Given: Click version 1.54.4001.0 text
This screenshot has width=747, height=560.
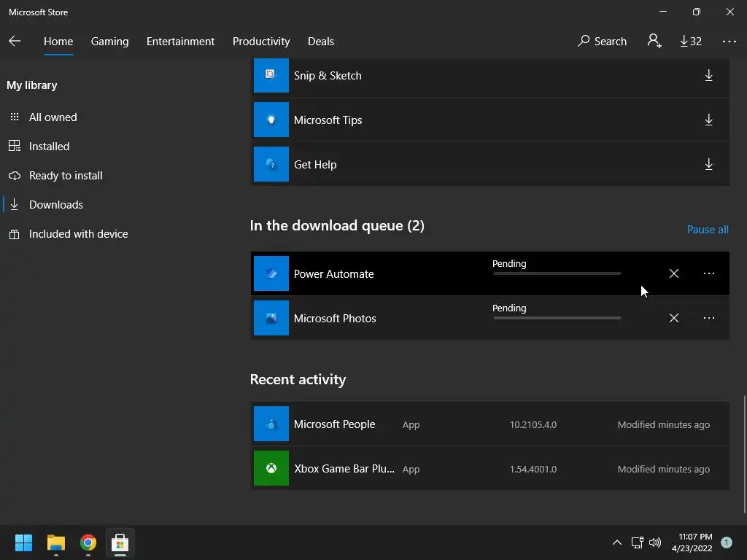Looking at the screenshot, I should [533, 469].
